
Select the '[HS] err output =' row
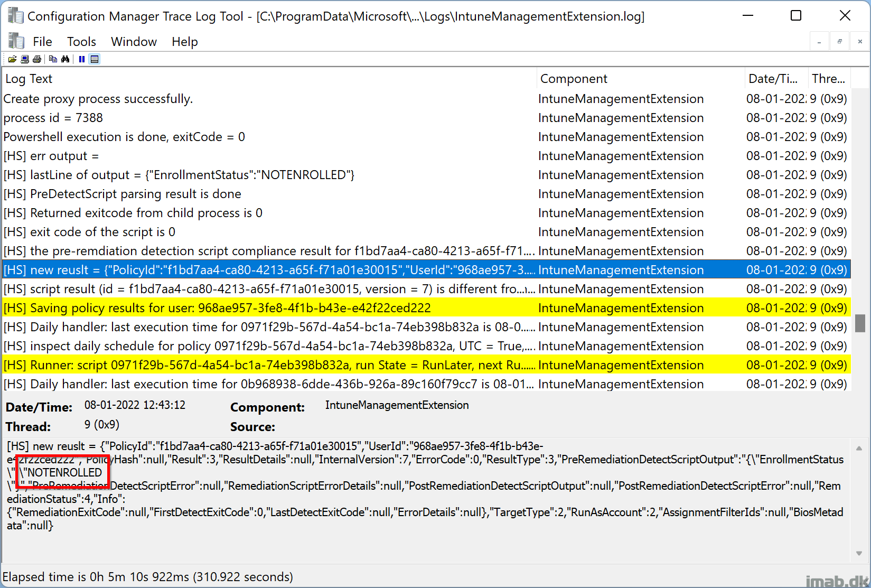427,156
